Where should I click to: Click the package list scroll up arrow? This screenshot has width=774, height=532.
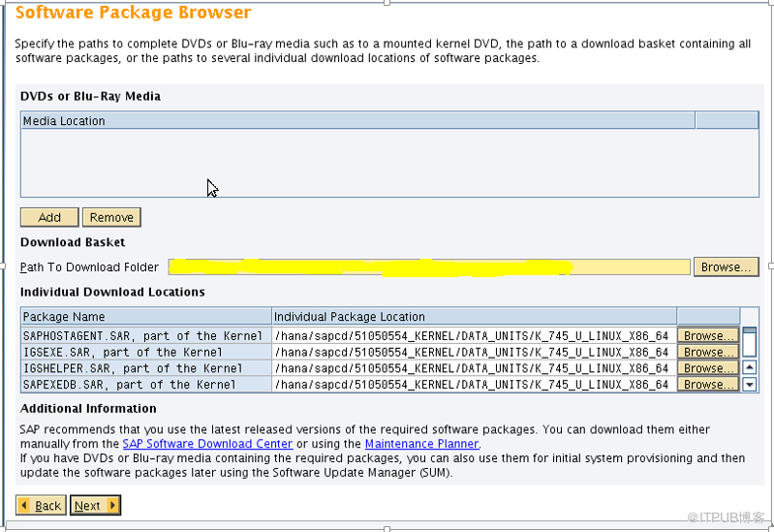[x=750, y=367]
